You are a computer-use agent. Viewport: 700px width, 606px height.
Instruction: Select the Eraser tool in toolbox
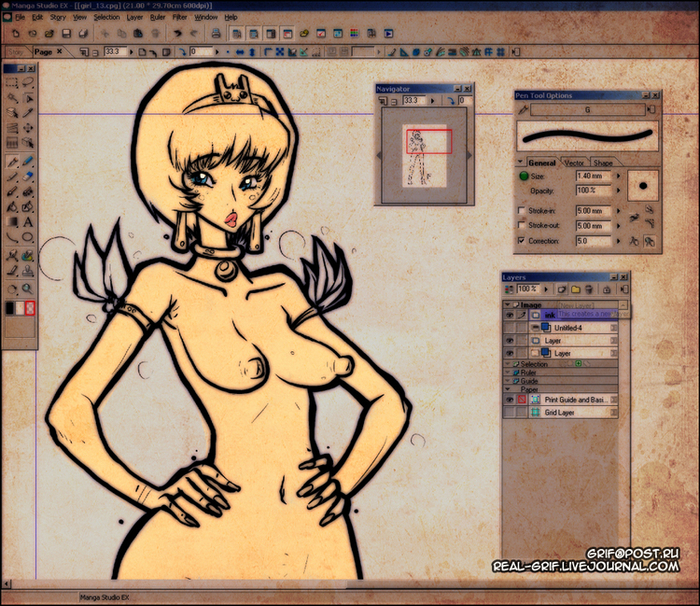pos(28,161)
